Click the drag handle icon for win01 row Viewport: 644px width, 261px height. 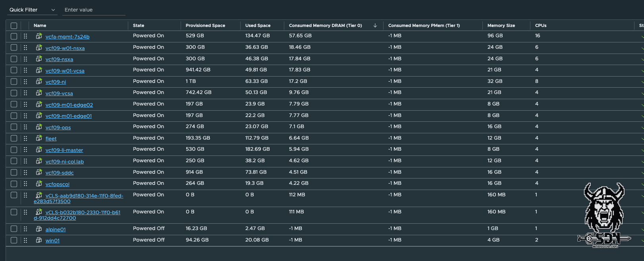25,240
